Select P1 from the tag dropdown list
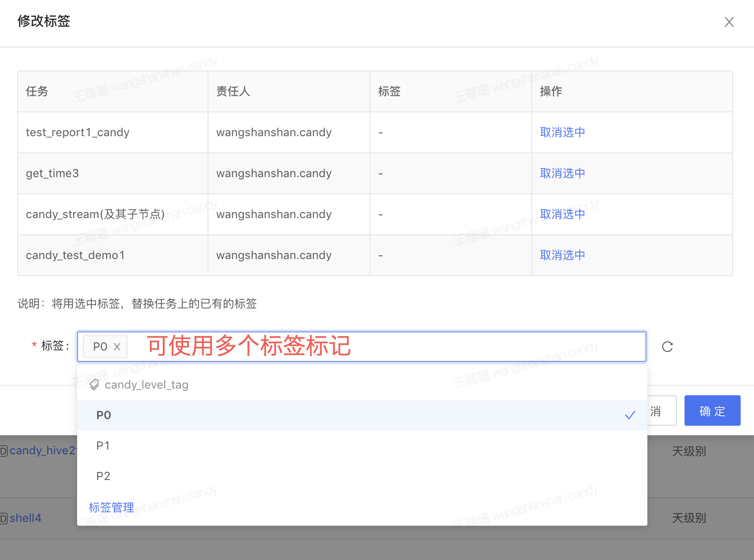 [103, 446]
